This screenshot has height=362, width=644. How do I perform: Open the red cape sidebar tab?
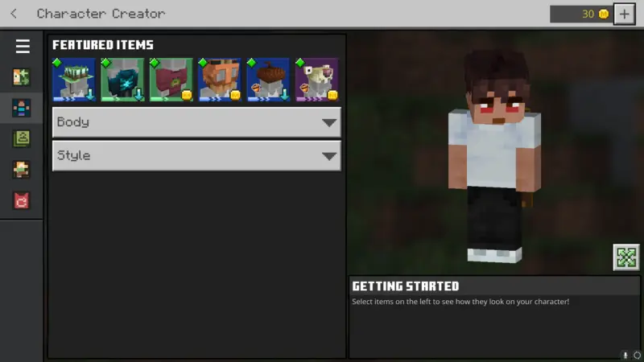[x=22, y=200]
